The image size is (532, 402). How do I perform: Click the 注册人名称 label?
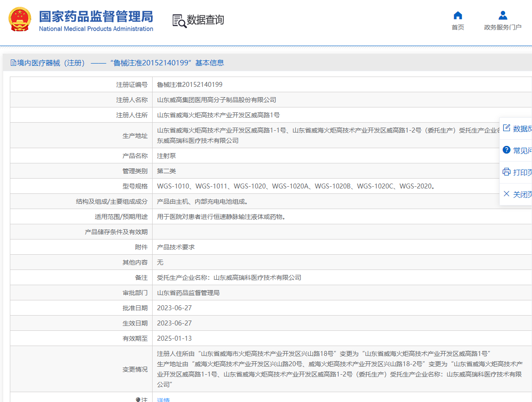pos(132,100)
